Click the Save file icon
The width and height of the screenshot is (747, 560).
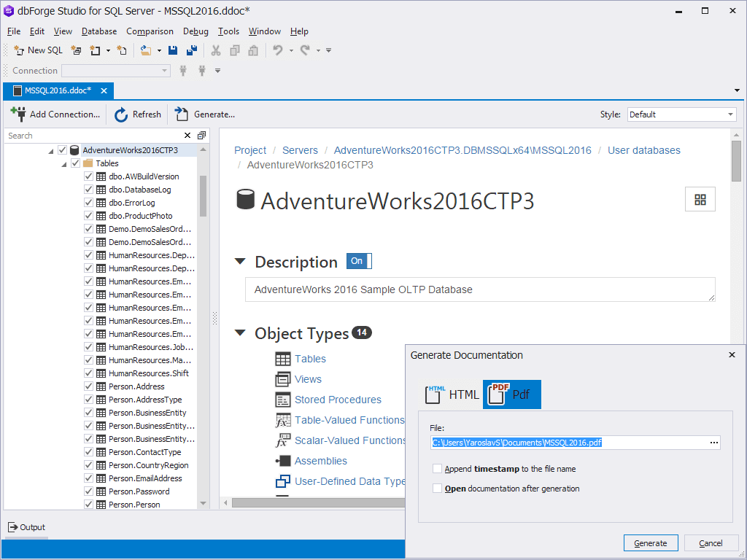172,50
